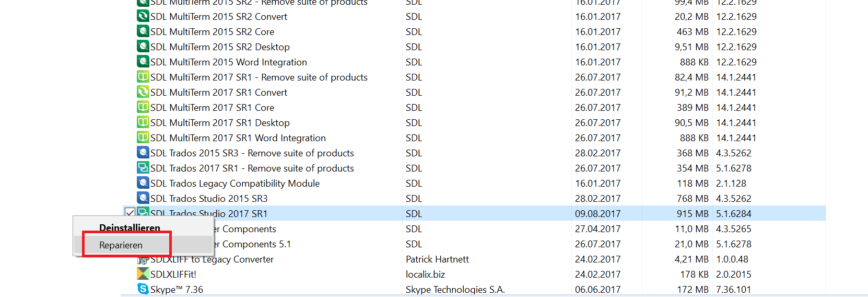This screenshot has width=868, height=297.
Task: Select the SDL MultiTerm 2017 SR1 Desktop entry
Action: tap(220, 123)
